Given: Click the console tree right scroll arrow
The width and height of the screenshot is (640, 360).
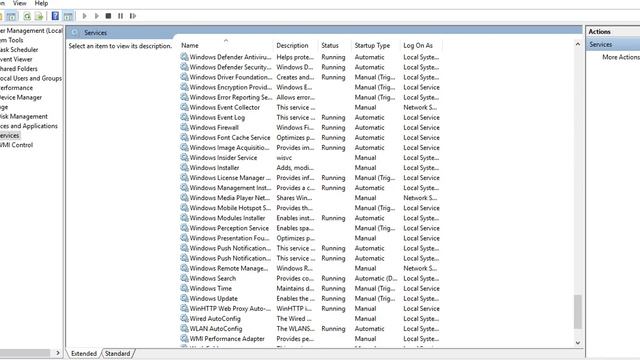Looking at the screenshot, I should click(x=58, y=353).
